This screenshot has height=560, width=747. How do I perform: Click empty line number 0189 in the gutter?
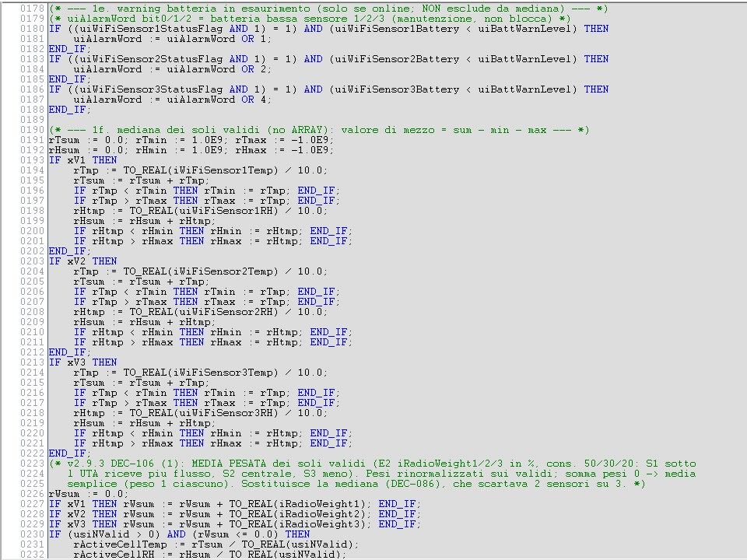pyautogui.click(x=33, y=120)
